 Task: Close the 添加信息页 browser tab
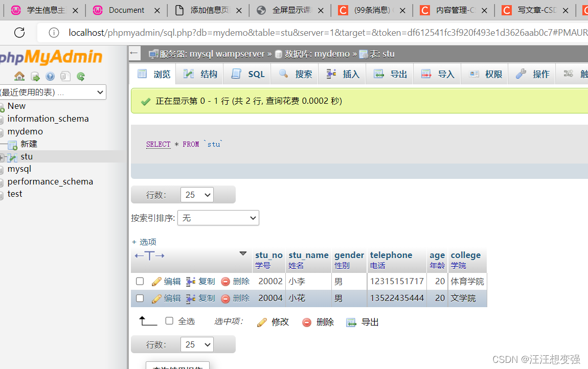click(239, 11)
